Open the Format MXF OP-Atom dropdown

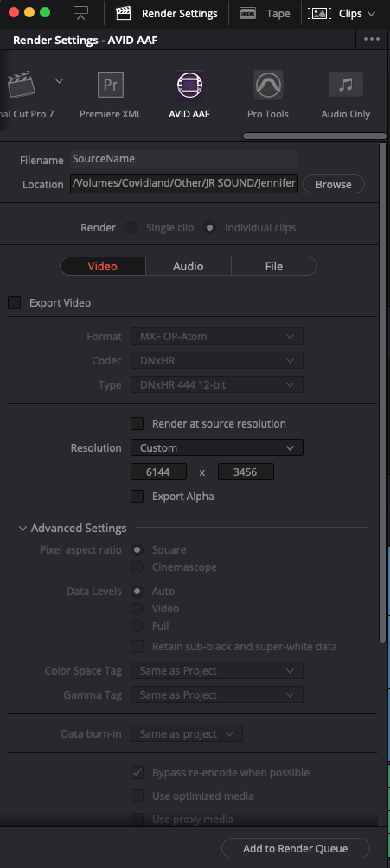click(216, 336)
